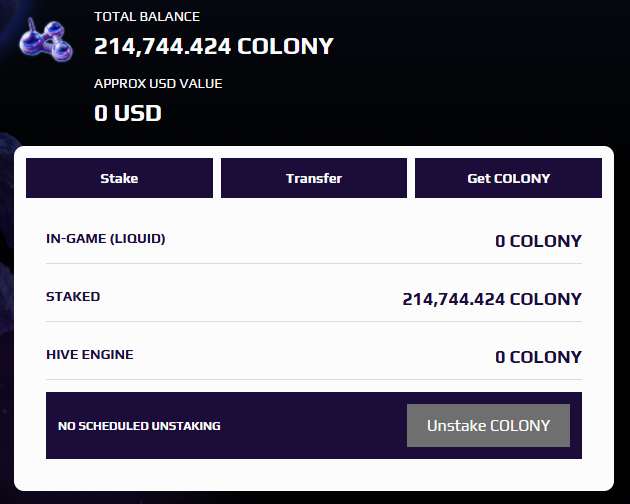Select the STAKED row label

point(73,297)
